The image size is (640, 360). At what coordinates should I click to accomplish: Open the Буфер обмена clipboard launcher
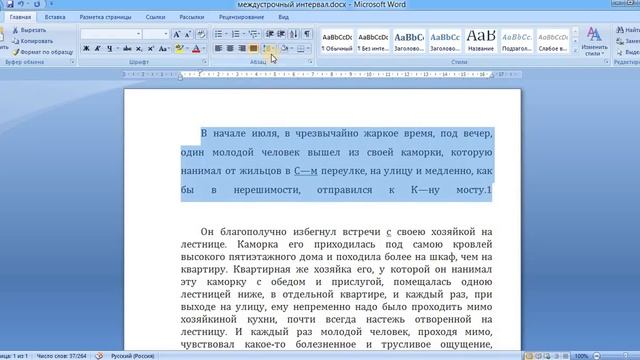72,62
